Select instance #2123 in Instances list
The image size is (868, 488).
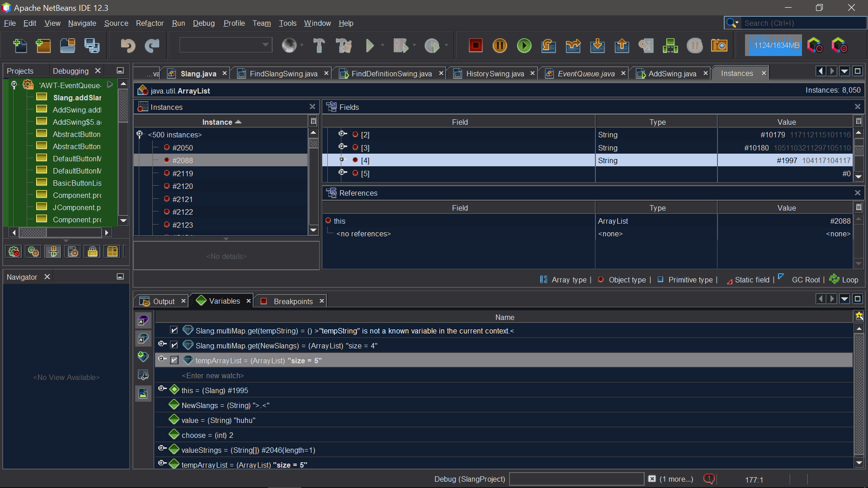[183, 225]
